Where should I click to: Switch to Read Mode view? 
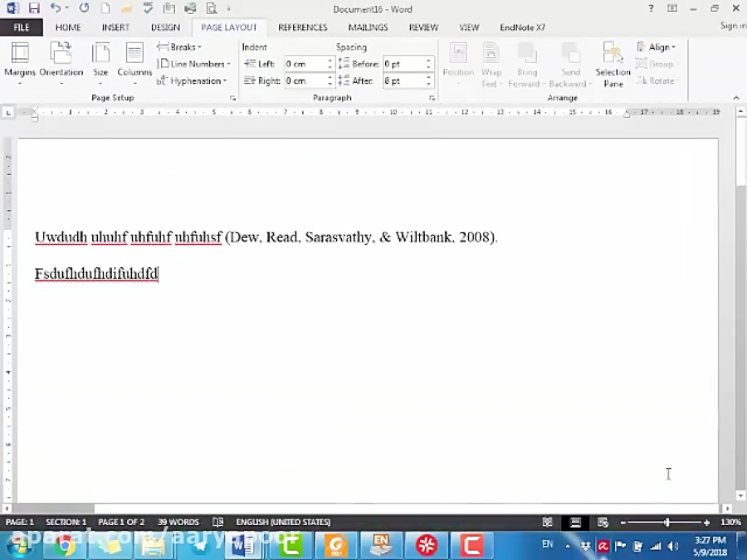coord(548,523)
